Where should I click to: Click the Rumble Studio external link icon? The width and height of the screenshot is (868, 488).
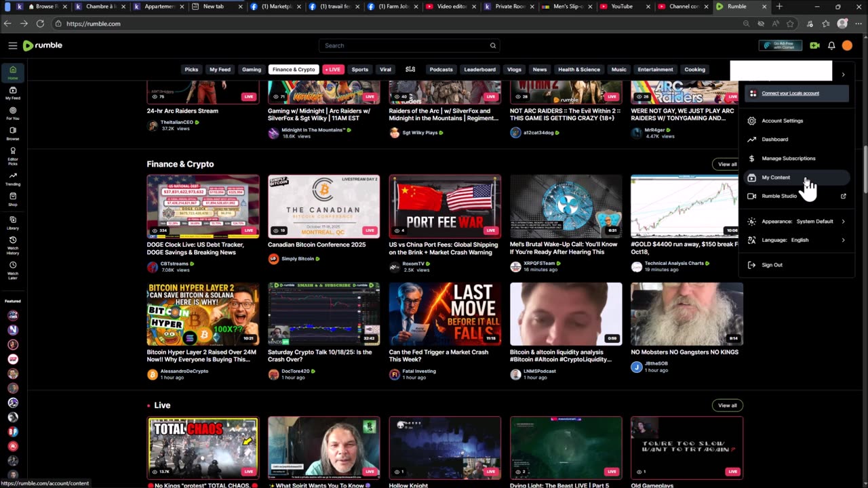pyautogui.click(x=844, y=197)
